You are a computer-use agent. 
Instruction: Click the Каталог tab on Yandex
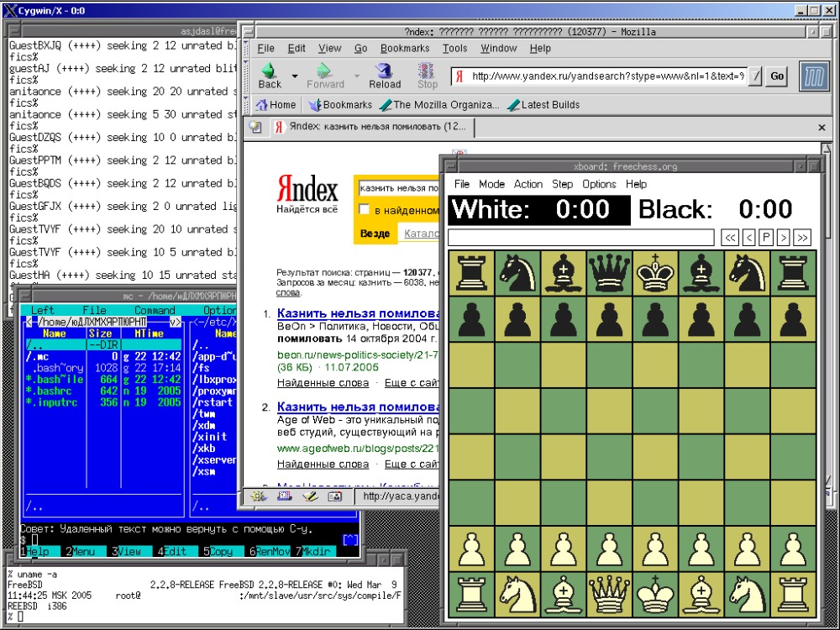click(421, 234)
